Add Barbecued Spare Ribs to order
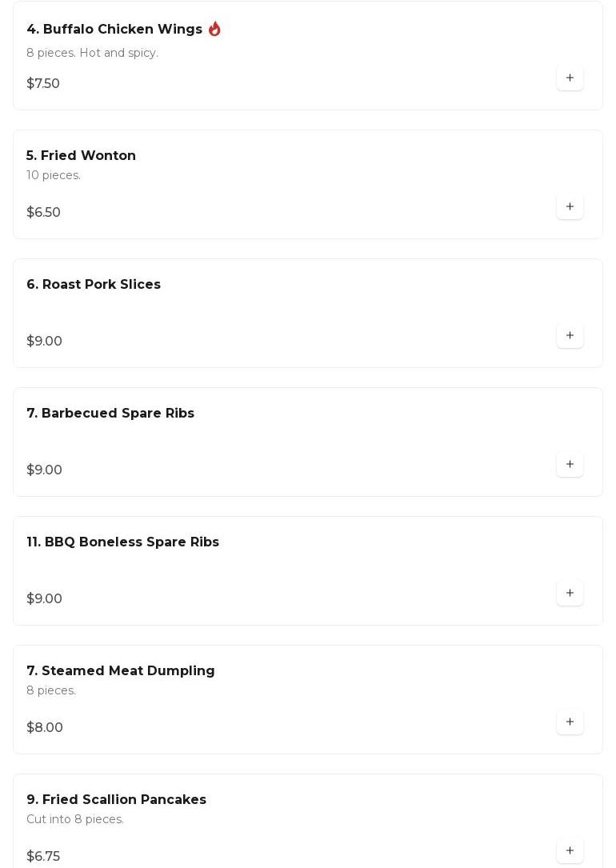Viewport: 616px width, 868px height. (570, 464)
